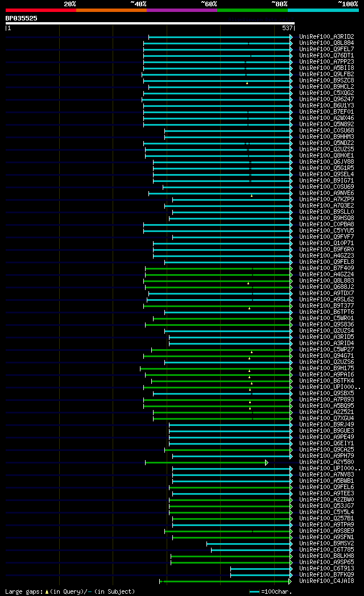Select the UniRef100_B9IG71 label

(326, 181)
